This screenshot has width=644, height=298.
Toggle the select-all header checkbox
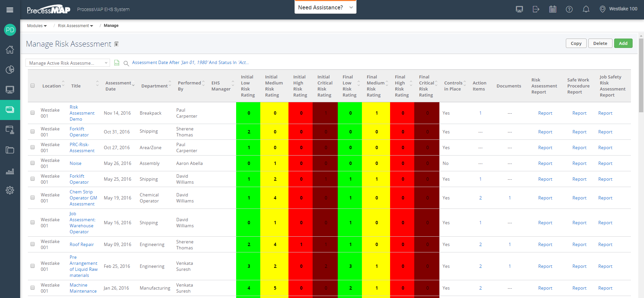click(x=33, y=85)
